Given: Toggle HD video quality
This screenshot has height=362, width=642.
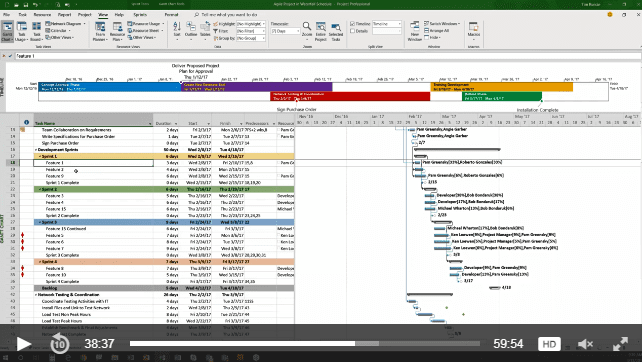Looking at the screenshot, I should pyautogui.click(x=549, y=344).
